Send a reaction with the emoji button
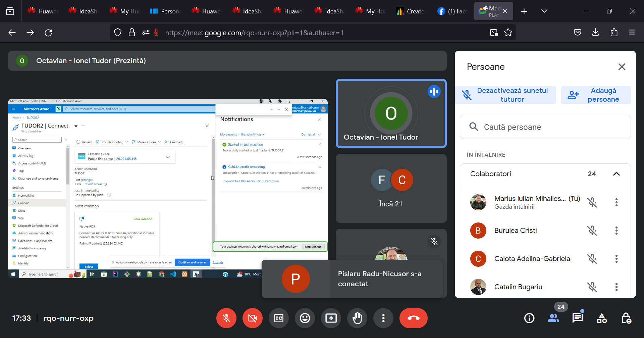This screenshot has width=644, height=350. [305, 318]
